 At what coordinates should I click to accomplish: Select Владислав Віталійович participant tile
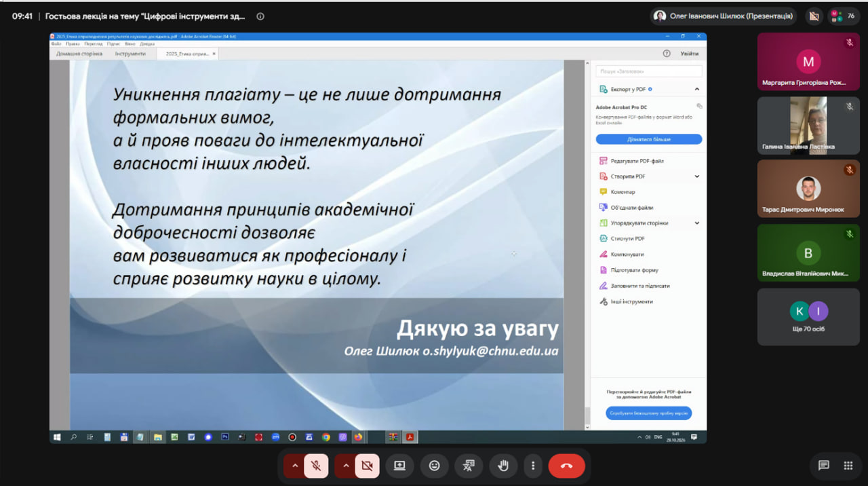[808, 253]
